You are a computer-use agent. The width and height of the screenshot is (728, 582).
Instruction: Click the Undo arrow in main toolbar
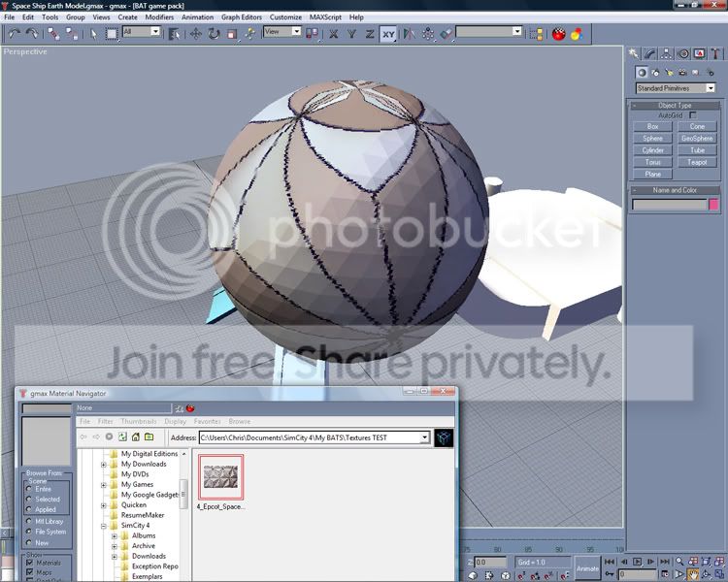[x=14, y=33]
